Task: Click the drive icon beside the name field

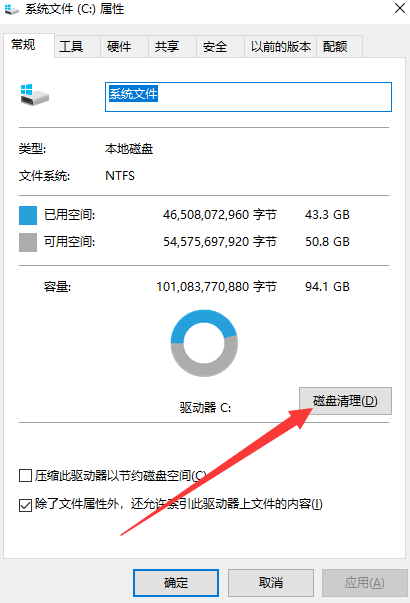Action: pos(35,95)
